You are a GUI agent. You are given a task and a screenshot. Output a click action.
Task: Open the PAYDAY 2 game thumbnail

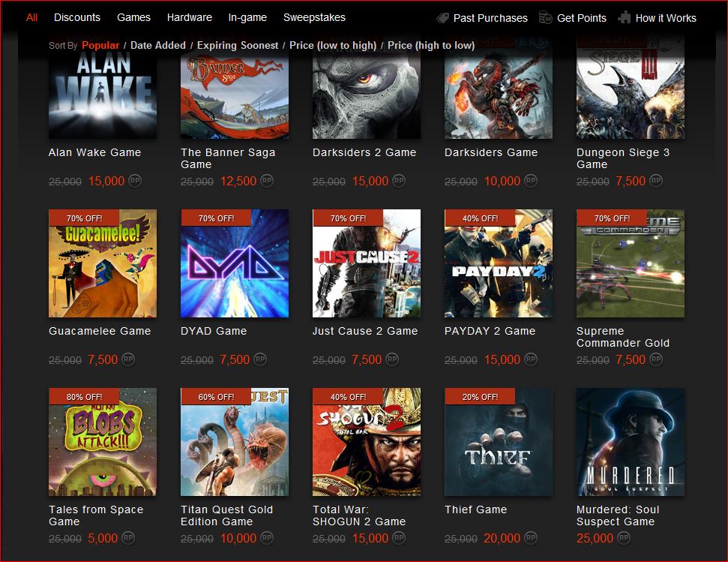[499, 263]
